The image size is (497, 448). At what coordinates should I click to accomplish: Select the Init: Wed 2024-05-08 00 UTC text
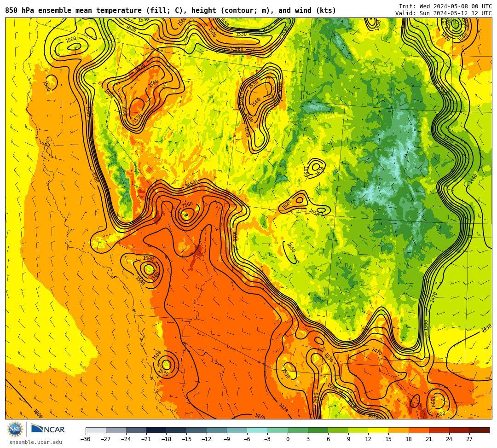tap(445, 6)
